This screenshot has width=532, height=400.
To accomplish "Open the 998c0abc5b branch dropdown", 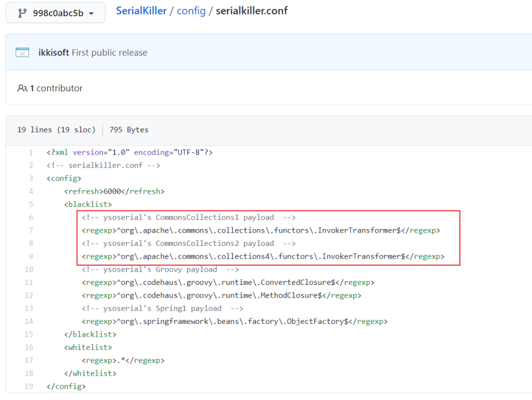I will 55,13.
